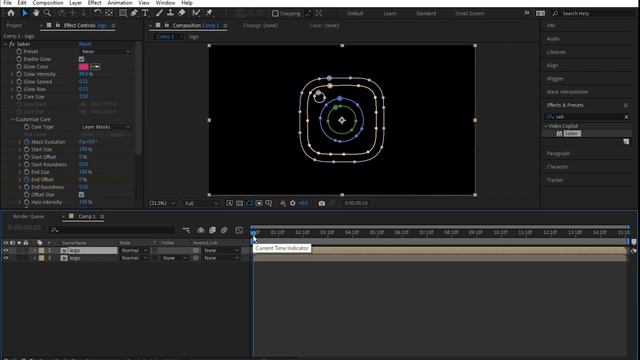Take a snapshot with camera icon
Screen dimensions: 640x360
[x=322, y=203]
